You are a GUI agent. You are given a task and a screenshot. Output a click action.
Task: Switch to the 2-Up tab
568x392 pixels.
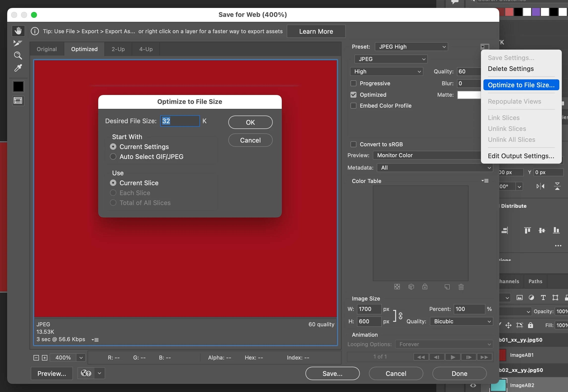[x=118, y=49]
